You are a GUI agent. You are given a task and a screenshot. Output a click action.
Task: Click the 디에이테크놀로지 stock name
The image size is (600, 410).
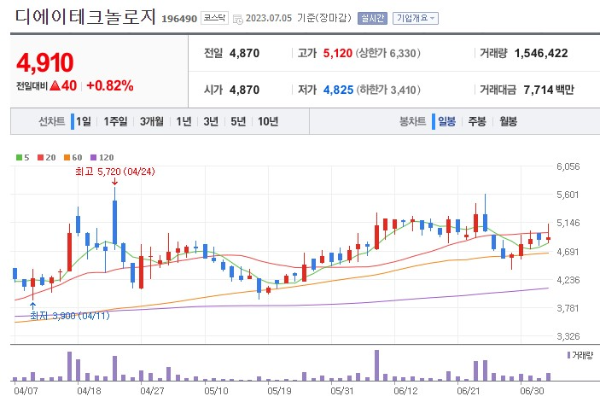coord(85,17)
